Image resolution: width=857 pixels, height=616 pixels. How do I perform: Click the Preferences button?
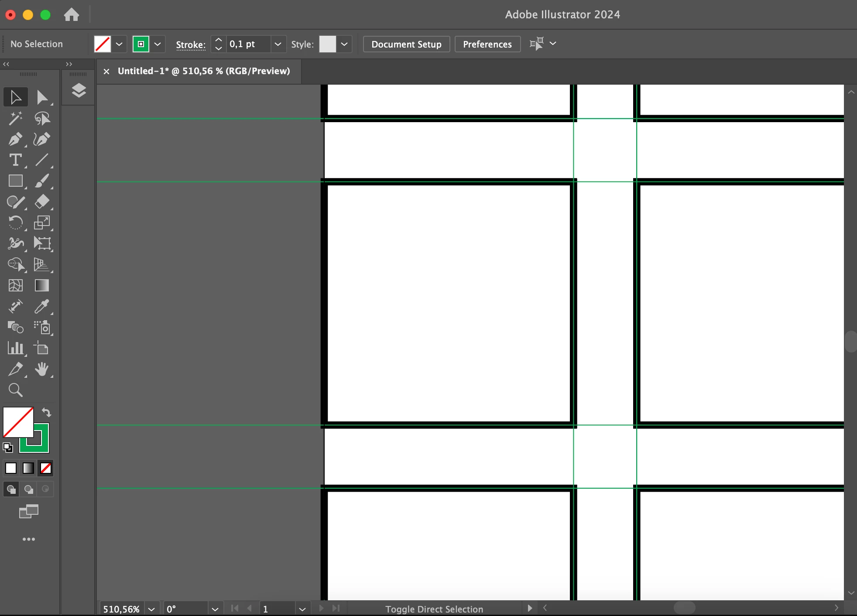point(487,44)
